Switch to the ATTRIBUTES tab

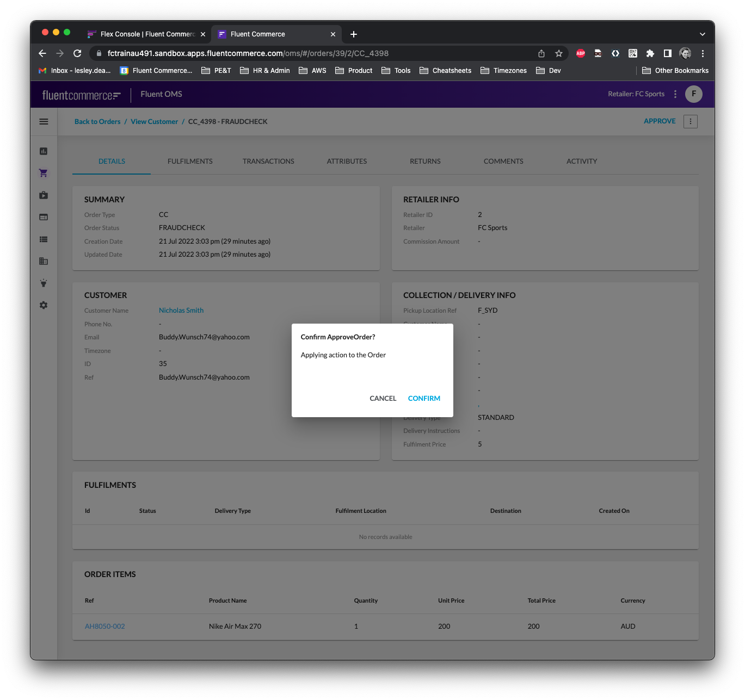pos(347,162)
